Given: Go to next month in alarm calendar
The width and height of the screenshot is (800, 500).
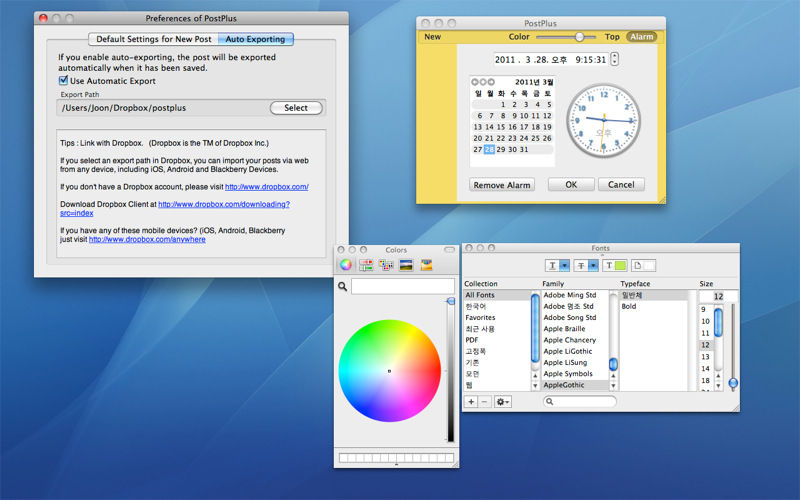Looking at the screenshot, I should (491, 82).
